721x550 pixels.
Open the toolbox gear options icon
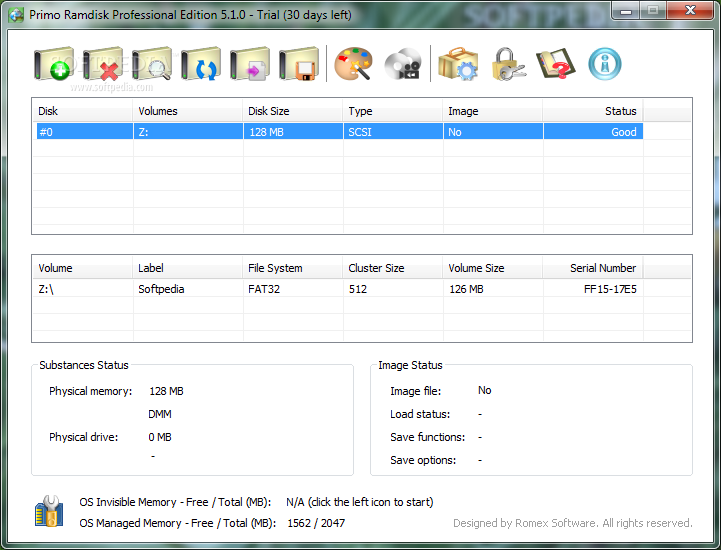pyautogui.click(x=458, y=64)
